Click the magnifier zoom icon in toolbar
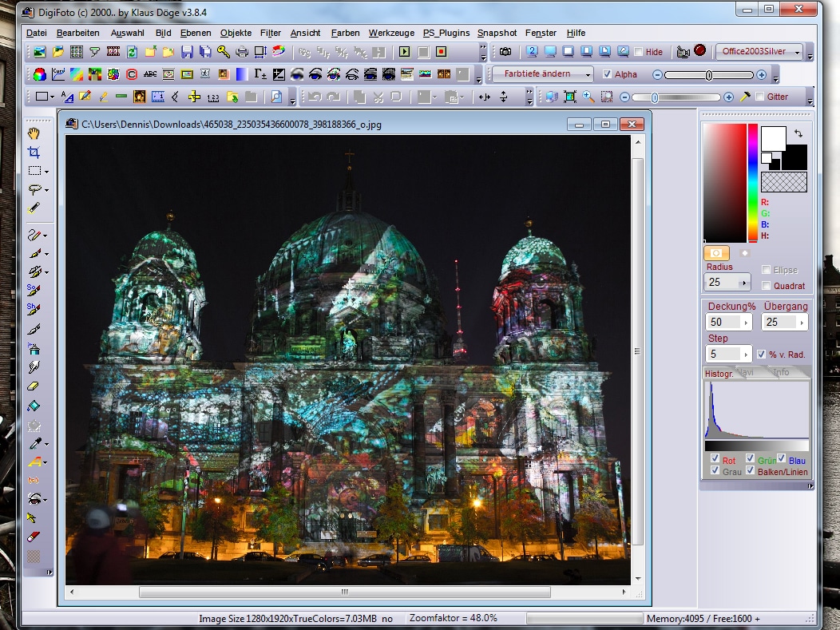The height and width of the screenshot is (630, 840). [588, 97]
